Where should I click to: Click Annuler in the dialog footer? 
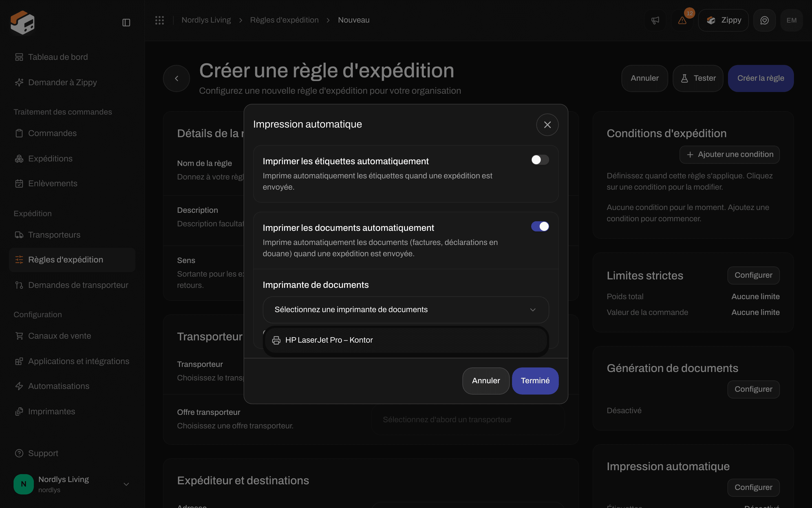[486, 381]
